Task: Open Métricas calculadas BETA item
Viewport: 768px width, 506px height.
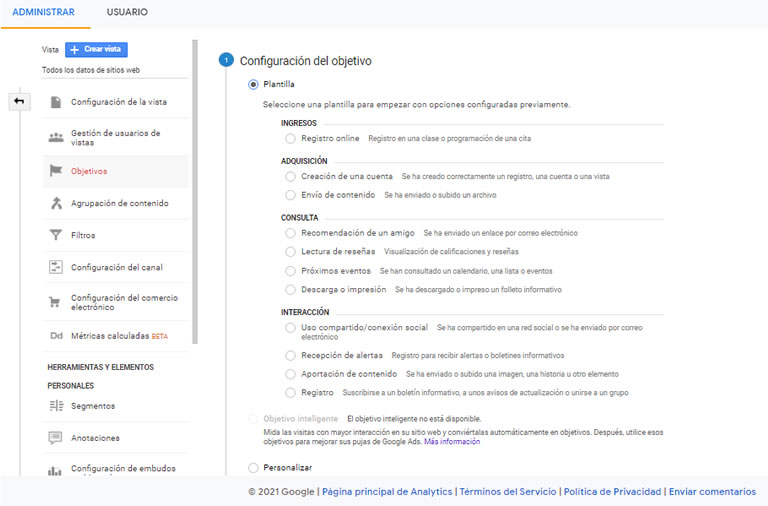Action: coord(116,336)
